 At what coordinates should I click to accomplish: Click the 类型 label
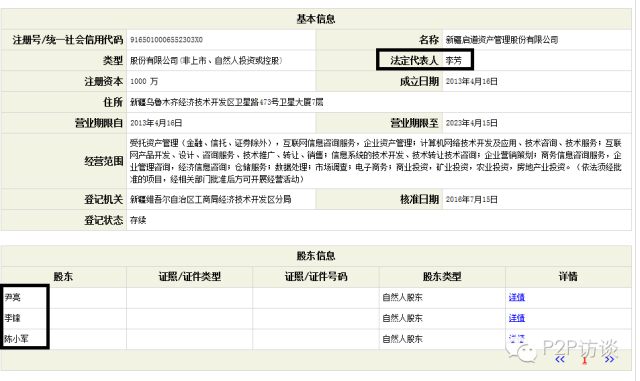click(113, 61)
